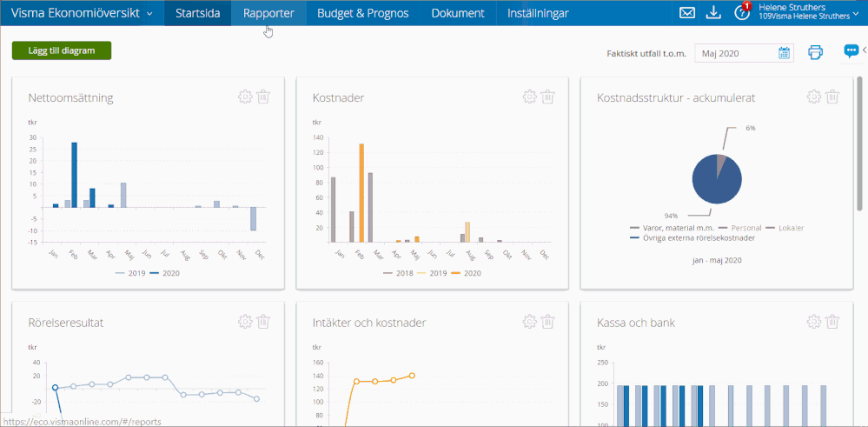The image size is (868, 427).
Task: Open the mail envelope icon in header
Action: coord(687,13)
